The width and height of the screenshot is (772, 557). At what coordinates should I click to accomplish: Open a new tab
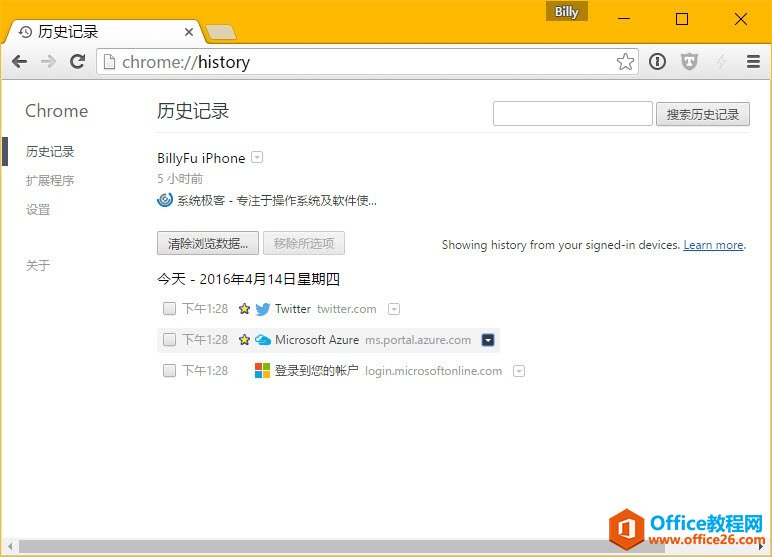221,33
